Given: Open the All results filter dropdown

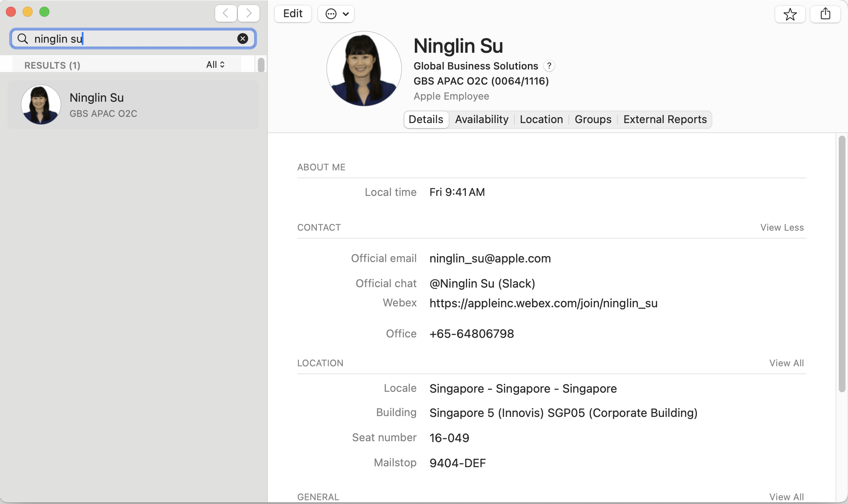Looking at the screenshot, I should click(216, 64).
